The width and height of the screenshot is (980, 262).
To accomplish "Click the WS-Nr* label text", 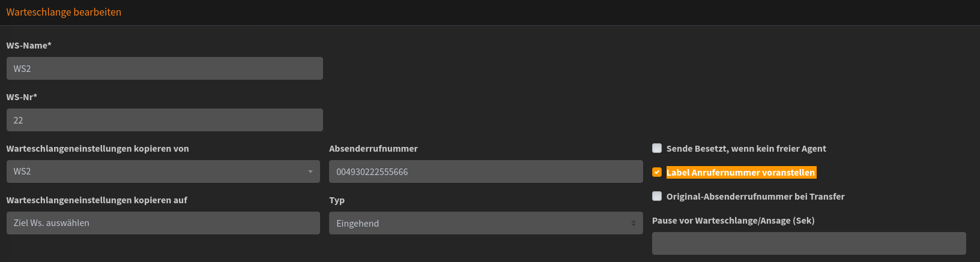I will (x=22, y=97).
